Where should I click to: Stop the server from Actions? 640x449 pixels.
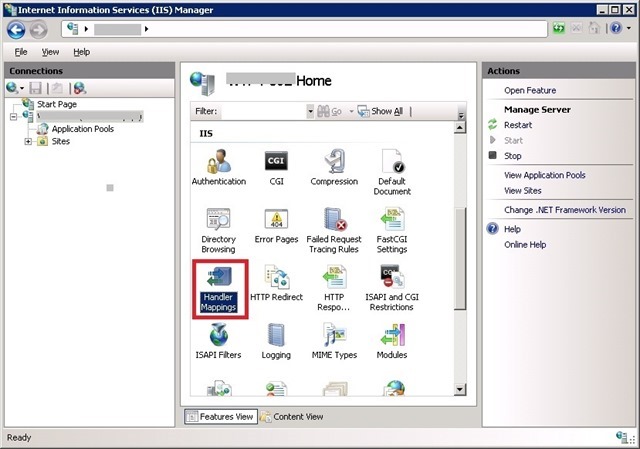point(512,156)
